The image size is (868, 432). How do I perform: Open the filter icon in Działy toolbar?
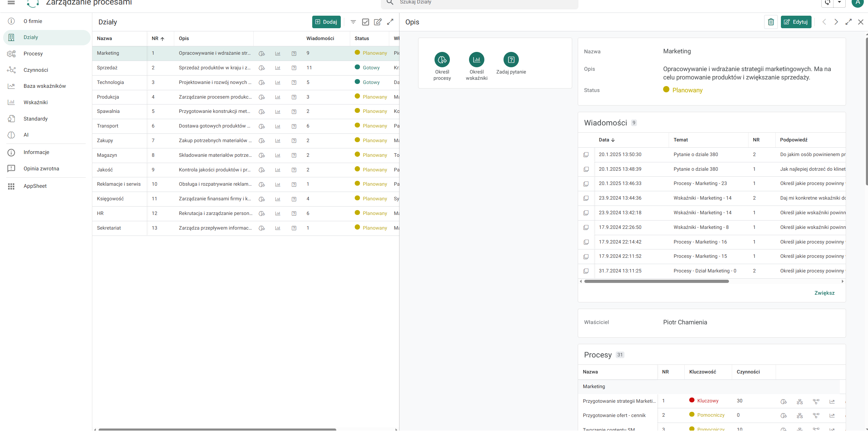click(353, 22)
